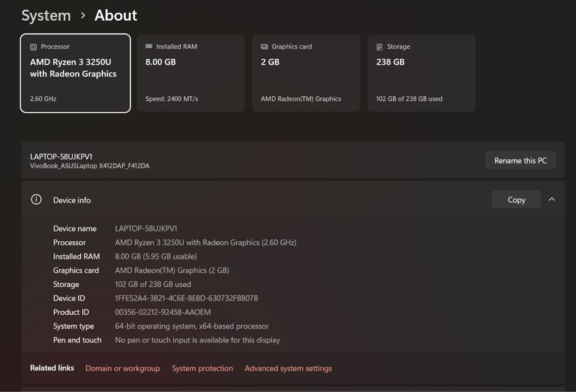Click AMD Radeon(TM) Graphics in Graphics card tile

(301, 99)
